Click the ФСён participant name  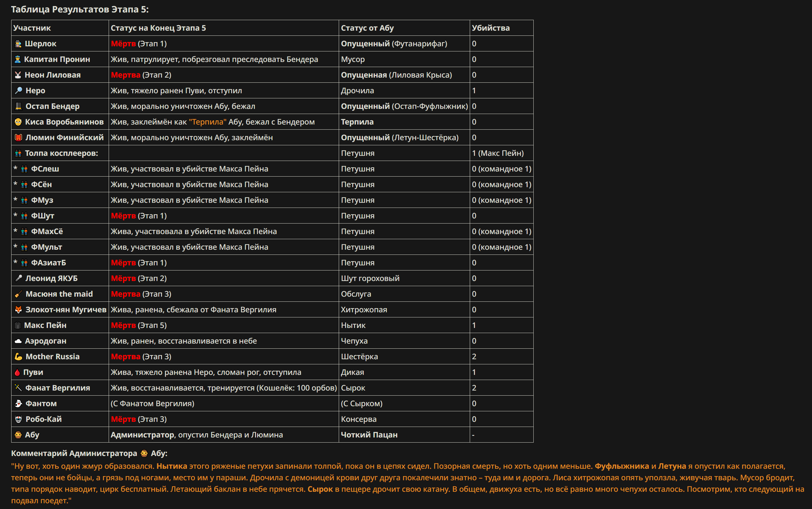(x=42, y=185)
